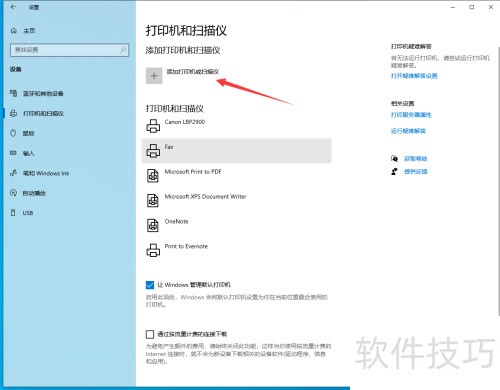Select Microsoft Print to PDF name
Screen dimensions: 500x390
[x=193, y=172]
